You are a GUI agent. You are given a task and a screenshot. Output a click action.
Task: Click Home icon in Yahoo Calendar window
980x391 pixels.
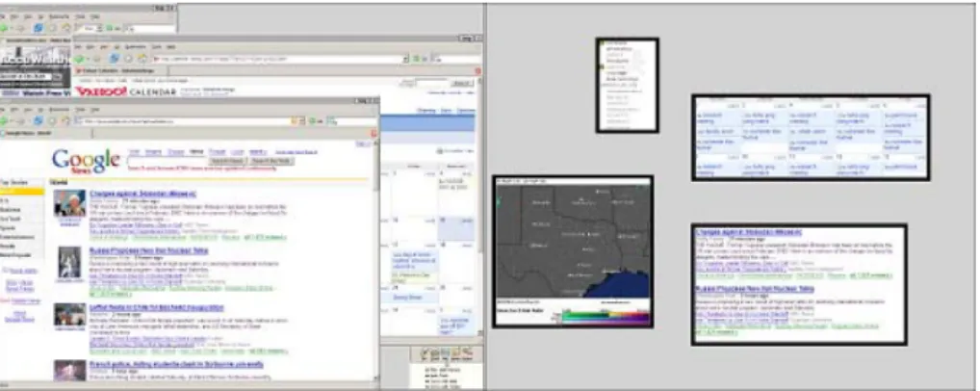142,59
